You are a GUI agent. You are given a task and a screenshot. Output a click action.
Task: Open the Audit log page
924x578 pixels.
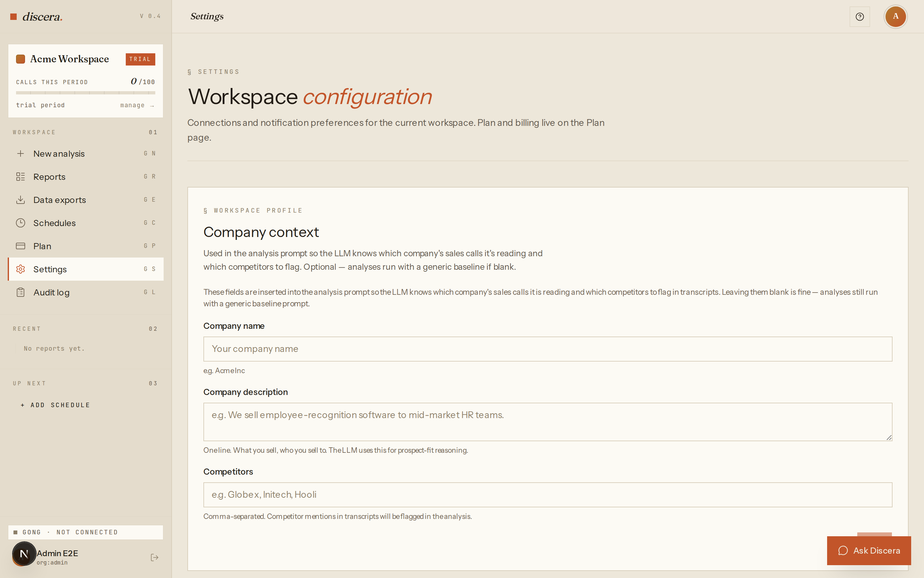pyautogui.click(x=86, y=292)
